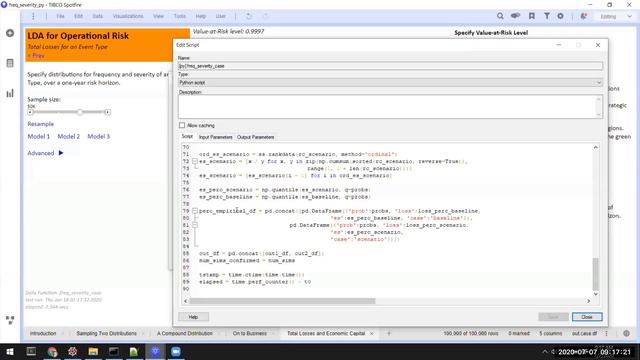
Task: Select the Script tab
Action: coord(187,137)
